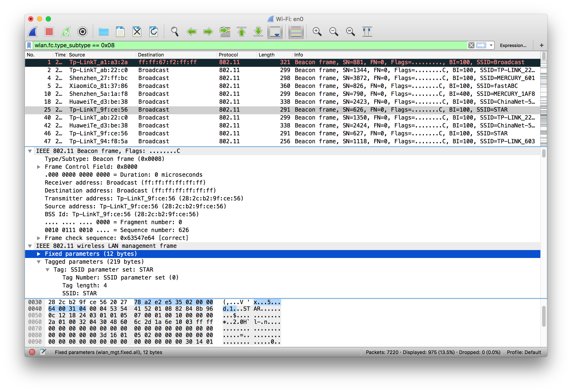
Task: Go to the first packet
Action: 241,31
